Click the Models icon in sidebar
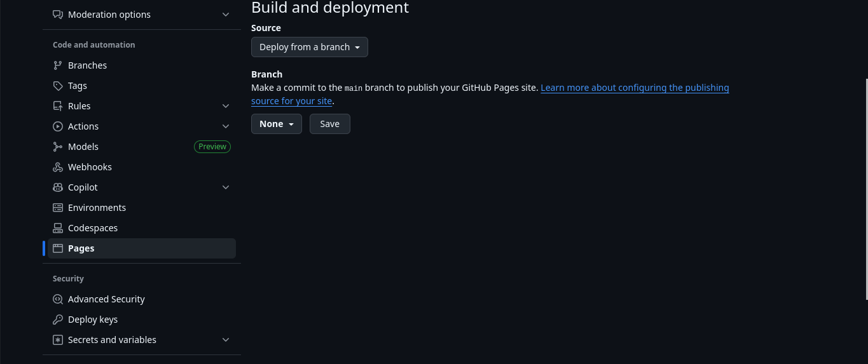868x364 pixels. 58,147
